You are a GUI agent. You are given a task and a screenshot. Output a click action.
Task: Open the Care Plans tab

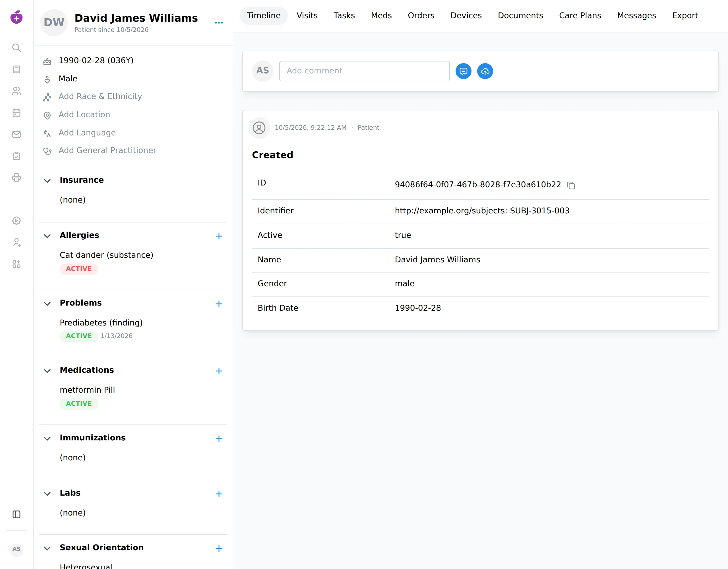click(x=580, y=16)
